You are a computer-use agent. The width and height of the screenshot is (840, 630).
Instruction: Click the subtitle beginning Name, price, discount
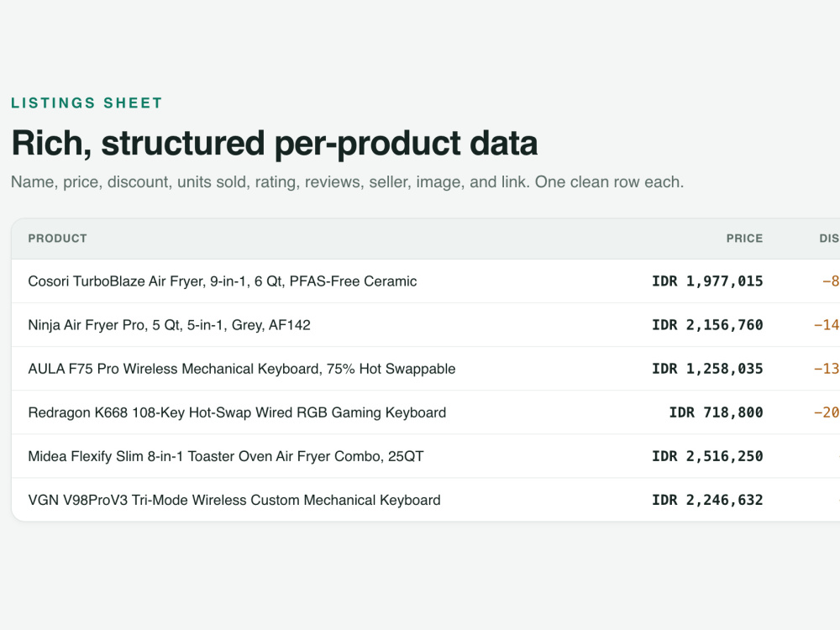click(347, 182)
